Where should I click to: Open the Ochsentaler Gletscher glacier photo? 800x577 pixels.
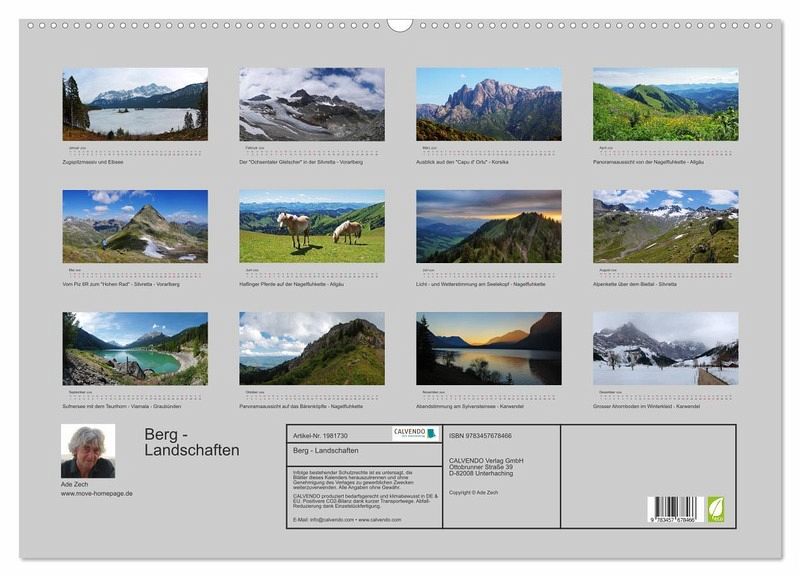[312, 104]
